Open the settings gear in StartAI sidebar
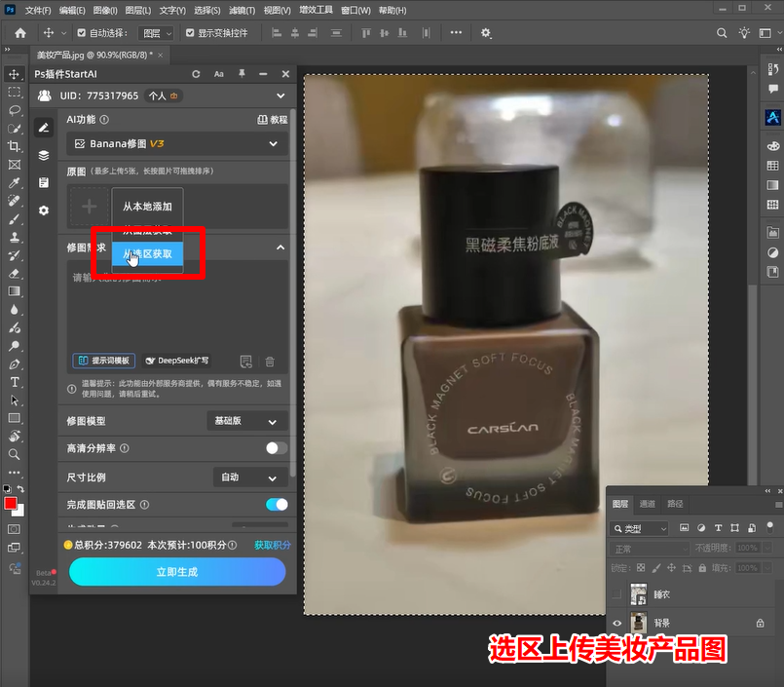The image size is (784, 687). (44, 210)
